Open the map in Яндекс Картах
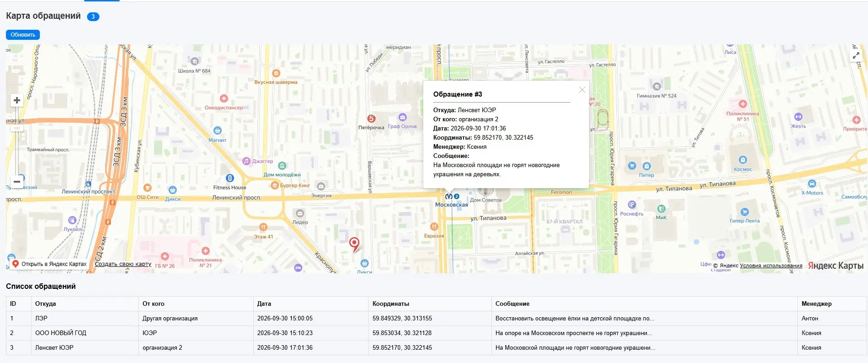The width and height of the screenshot is (868, 363). [49, 264]
